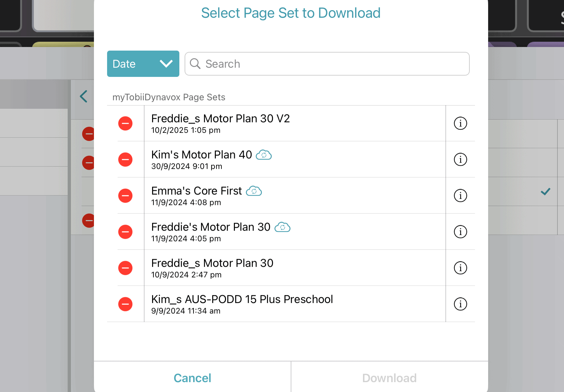
Task: Click the Cancel button
Action: 192,378
